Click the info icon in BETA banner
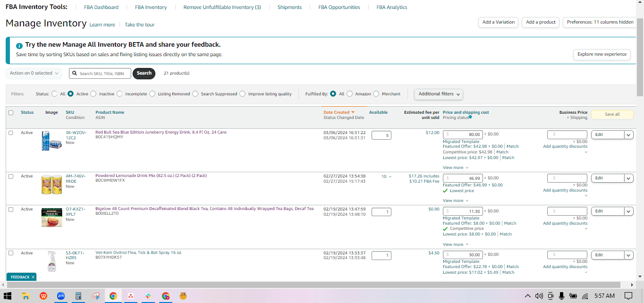This screenshot has height=303, width=644. [x=19, y=46]
